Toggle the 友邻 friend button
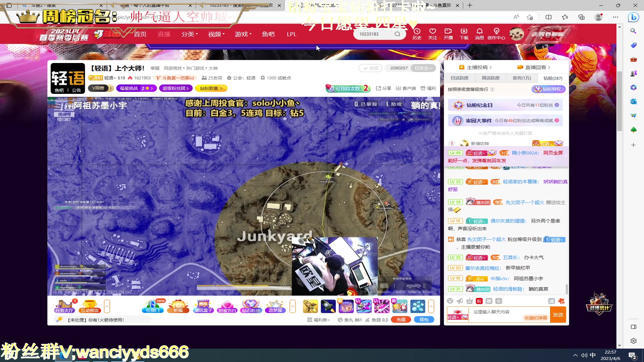 click(371, 68)
